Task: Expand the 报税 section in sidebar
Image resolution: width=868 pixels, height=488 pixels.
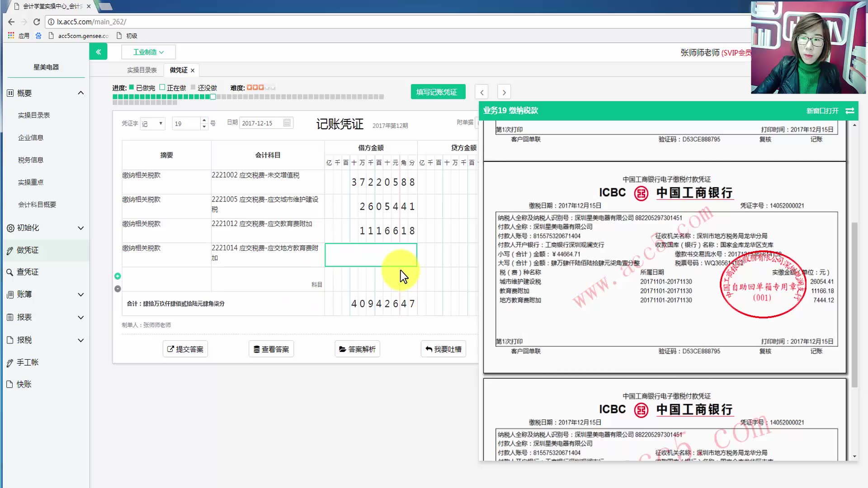Action: point(80,340)
